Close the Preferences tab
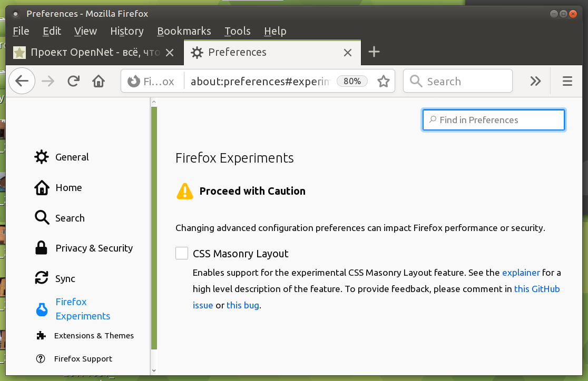This screenshot has width=588, height=381. coord(347,52)
